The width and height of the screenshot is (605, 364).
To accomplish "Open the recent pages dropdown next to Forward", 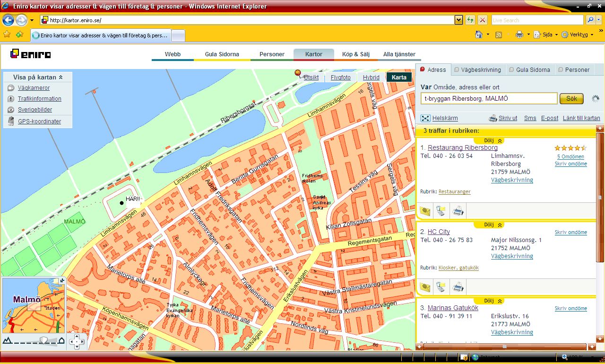I will (x=32, y=20).
